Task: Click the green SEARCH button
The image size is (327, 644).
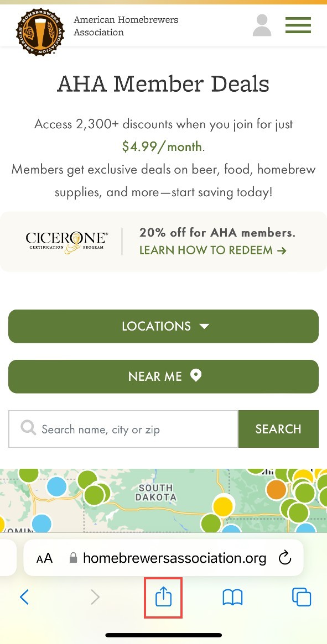Action: coord(278,429)
